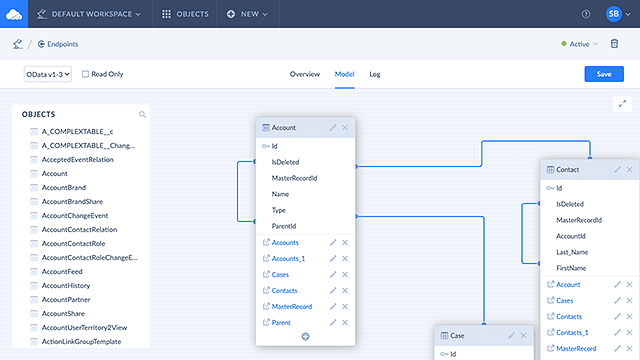
Task: Click the help question mark icon
Action: tap(586, 14)
